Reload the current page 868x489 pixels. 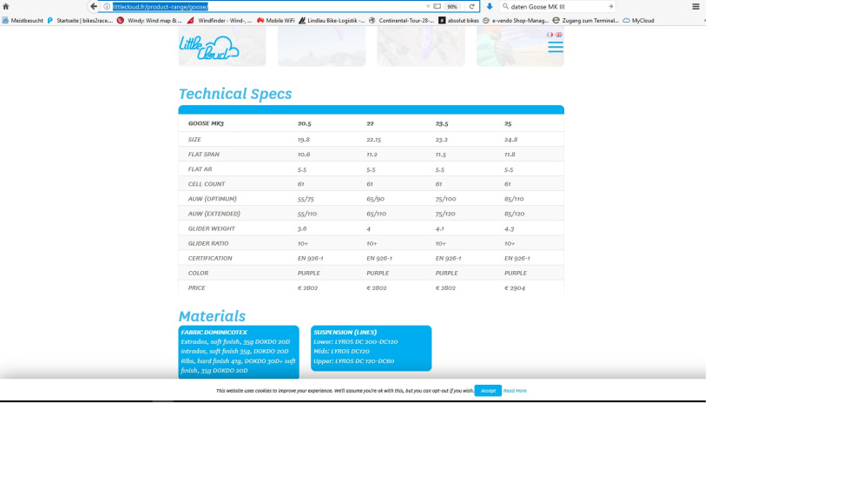coord(471,7)
